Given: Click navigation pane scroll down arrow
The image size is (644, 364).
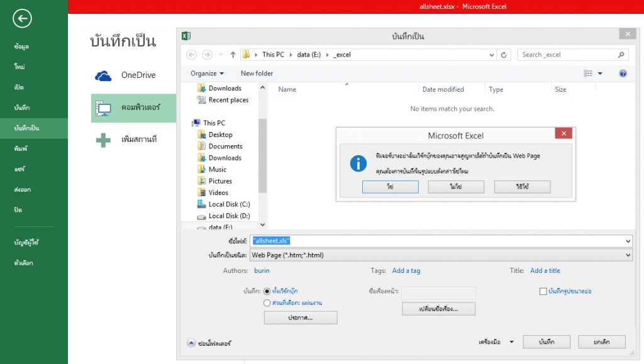Looking at the screenshot, I should pos(262,225).
